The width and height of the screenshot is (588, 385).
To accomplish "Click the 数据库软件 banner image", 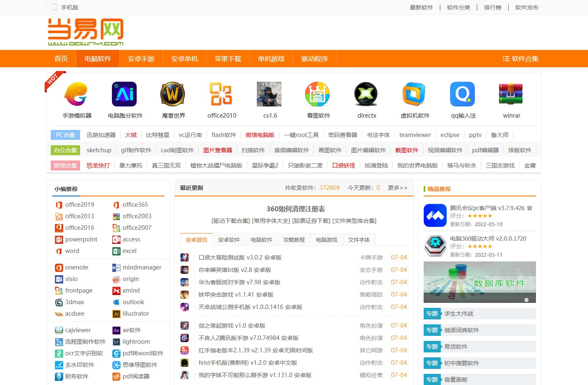I will [480, 282].
